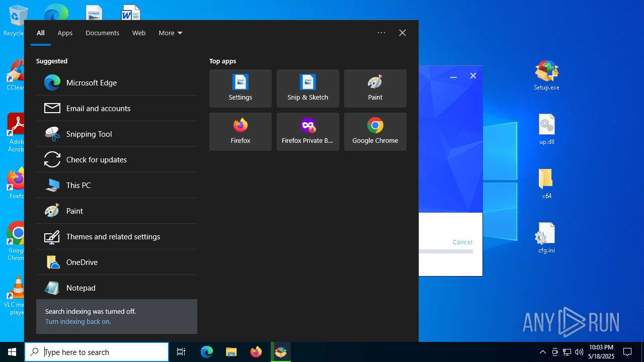Open This PC from suggestions

pos(117,185)
